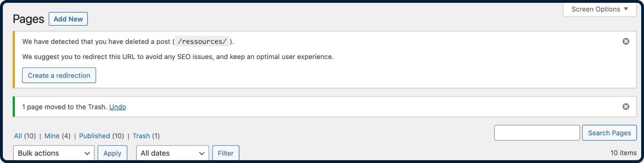Screen dimensions: 644x163
Task: Open the Bulk actions dropdown
Action: [54, 153]
